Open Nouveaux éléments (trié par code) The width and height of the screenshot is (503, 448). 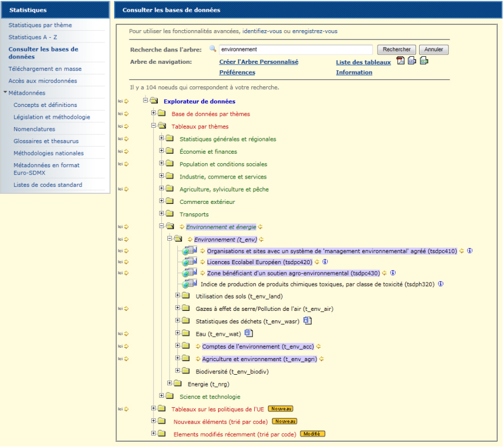220,422
